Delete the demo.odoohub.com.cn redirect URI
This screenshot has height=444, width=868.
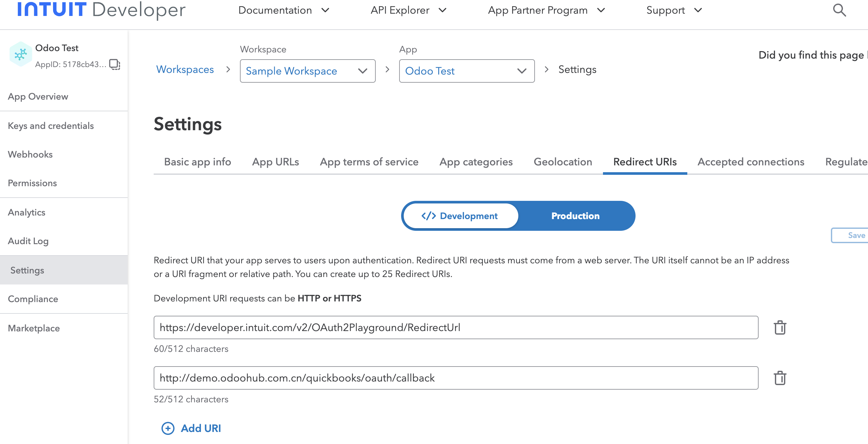coord(780,378)
